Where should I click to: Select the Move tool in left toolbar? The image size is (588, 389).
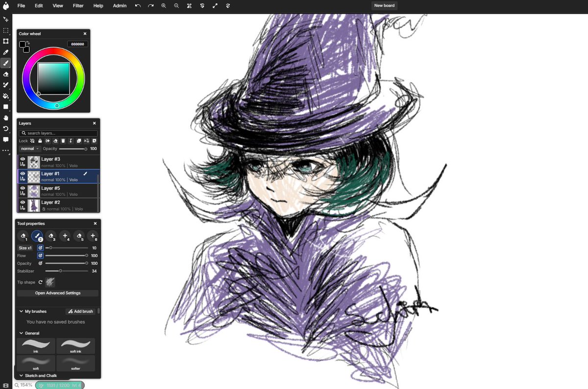(6, 19)
